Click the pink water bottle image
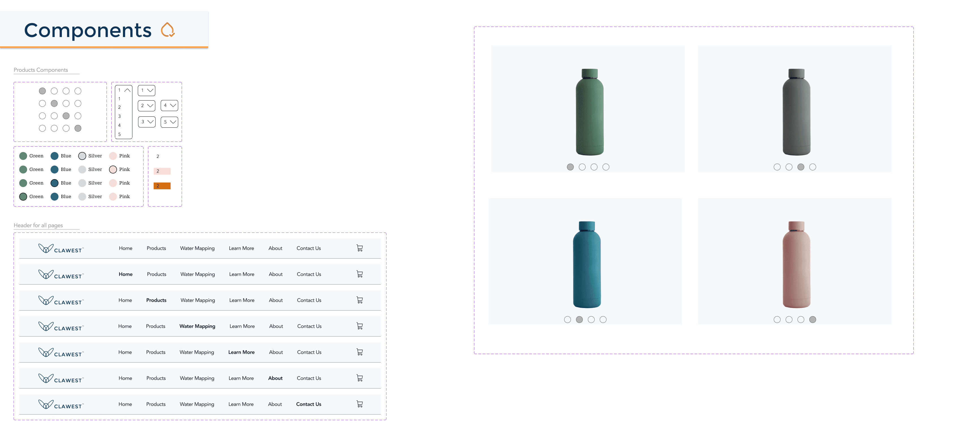Screen dimensions: 980x445 pyautogui.click(x=796, y=264)
